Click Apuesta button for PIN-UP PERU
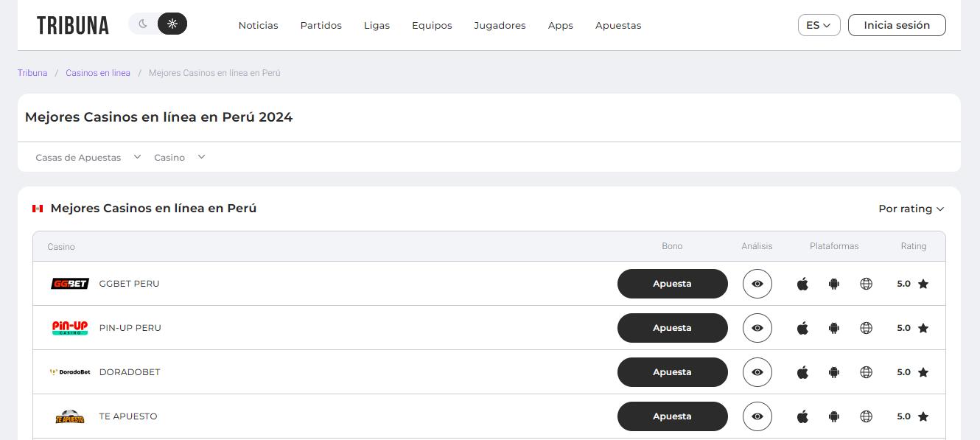Image resolution: width=980 pixels, height=440 pixels. tap(672, 328)
